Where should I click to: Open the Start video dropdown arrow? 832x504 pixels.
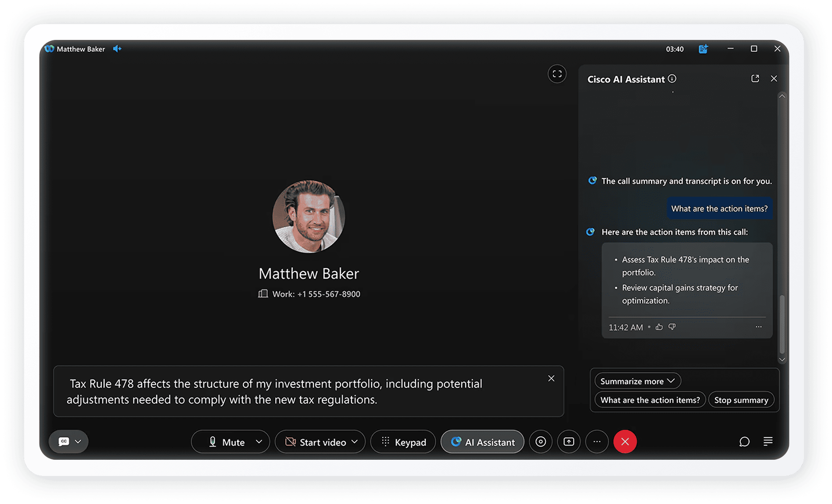355,442
